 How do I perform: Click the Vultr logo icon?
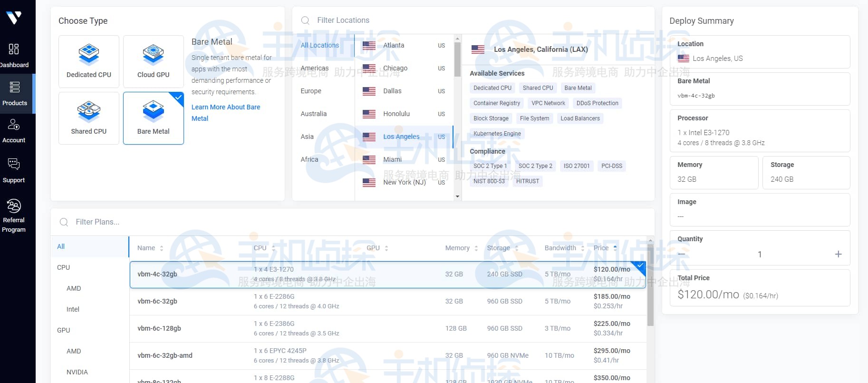click(14, 18)
